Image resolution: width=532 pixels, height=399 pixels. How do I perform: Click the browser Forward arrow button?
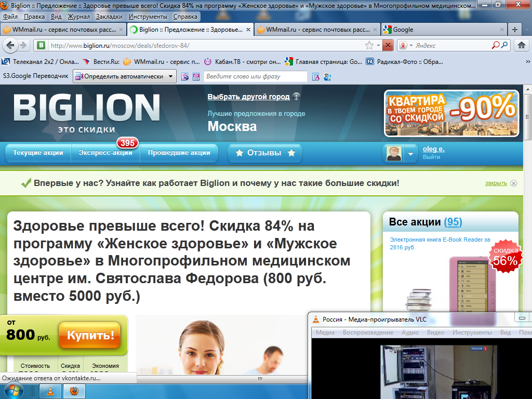pyautogui.click(x=23, y=45)
